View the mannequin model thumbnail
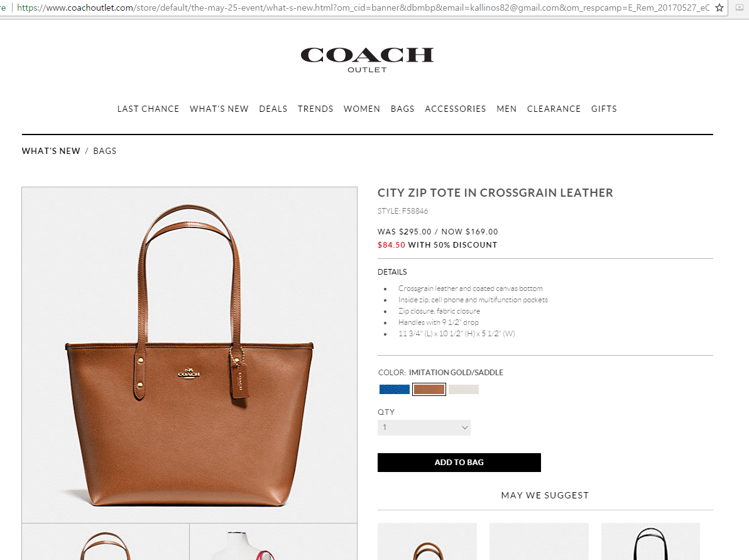 point(273,542)
